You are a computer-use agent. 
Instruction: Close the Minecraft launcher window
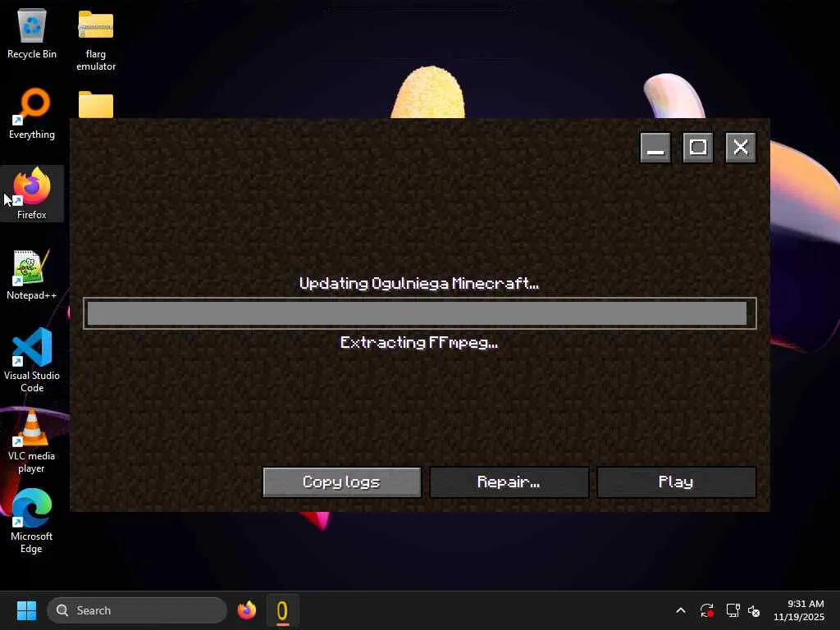741,148
